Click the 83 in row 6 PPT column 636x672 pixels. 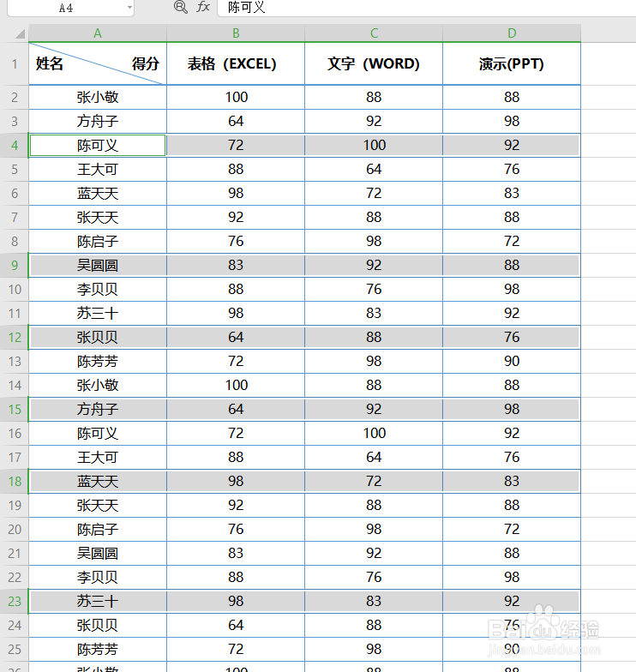(x=512, y=194)
